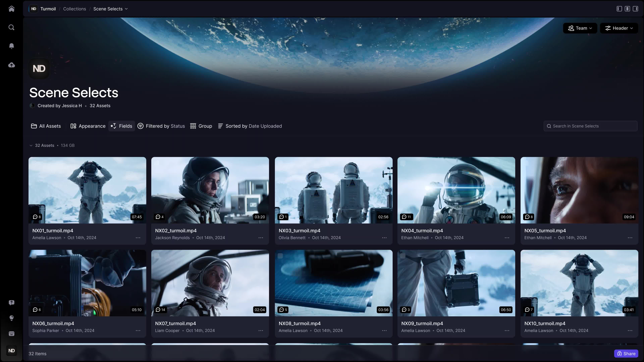Open the Home icon in sidebar
Image resolution: width=644 pixels, height=362 pixels.
[12, 9]
